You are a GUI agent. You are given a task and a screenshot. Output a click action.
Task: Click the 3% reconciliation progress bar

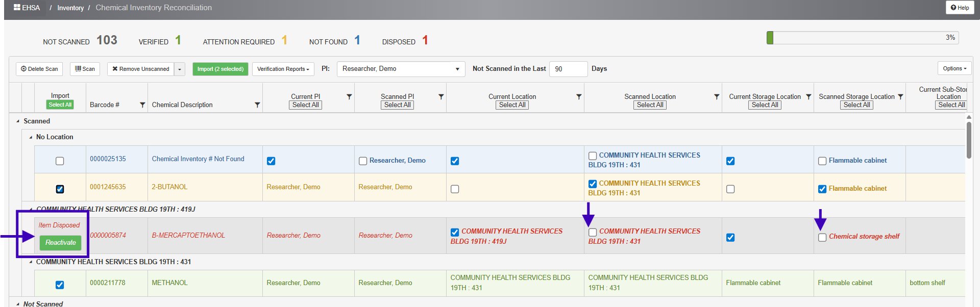pyautogui.click(x=863, y=38)
